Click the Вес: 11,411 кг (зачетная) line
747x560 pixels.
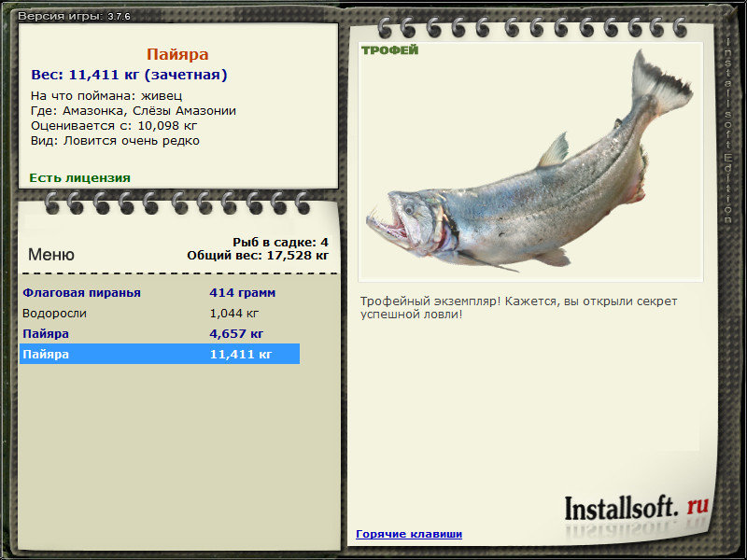(129, 75)
